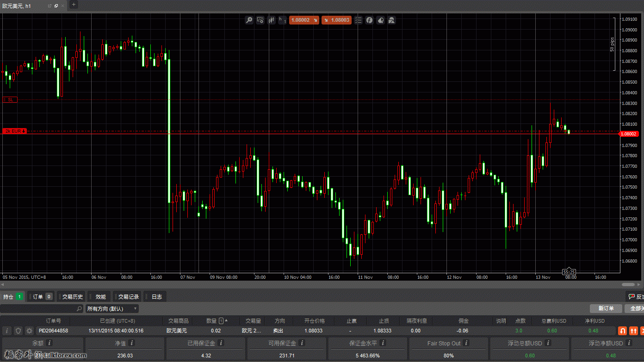Click the 全部关 close all button

pos(634,308)
